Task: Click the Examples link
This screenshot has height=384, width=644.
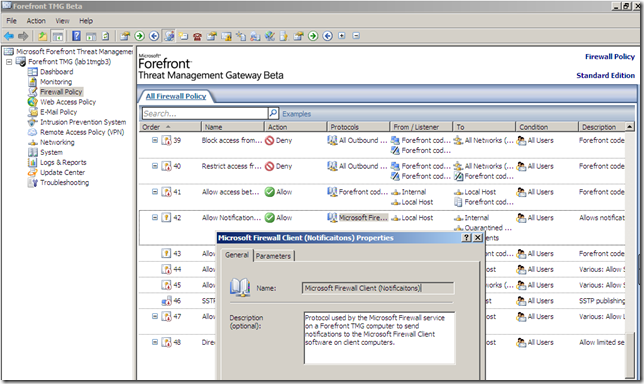Action: point(297,114)
